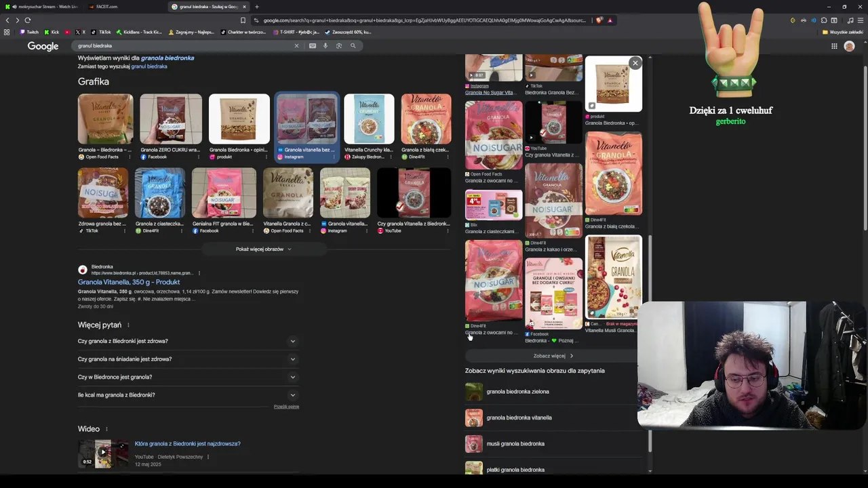This screenshot has height=488, width=868.
Task: Open options next to 'Wideo' heading
Action: [x=106, y=429]
